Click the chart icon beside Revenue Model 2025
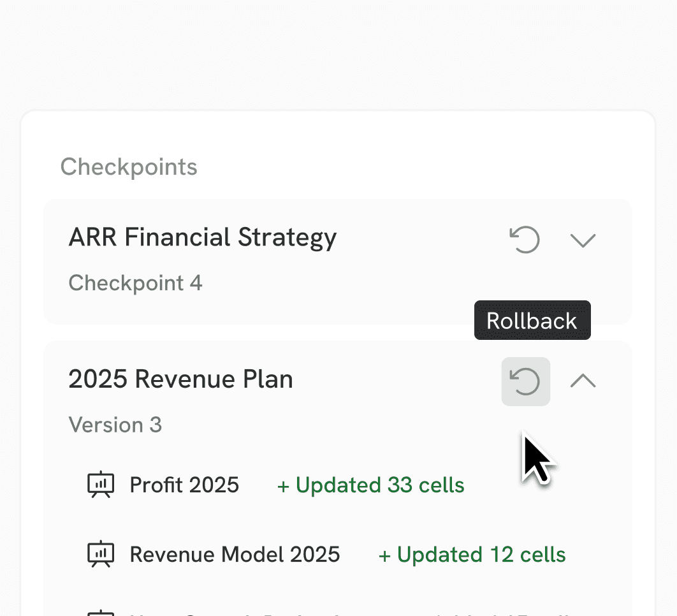Viewport: 677px width, 616px height. tap(101, 554)
